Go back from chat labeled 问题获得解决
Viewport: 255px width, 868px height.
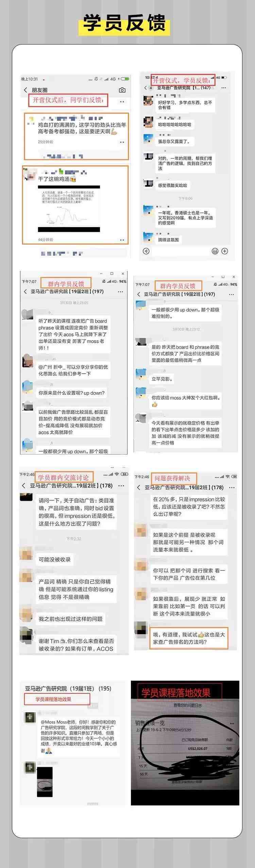(x=138, y=487)
